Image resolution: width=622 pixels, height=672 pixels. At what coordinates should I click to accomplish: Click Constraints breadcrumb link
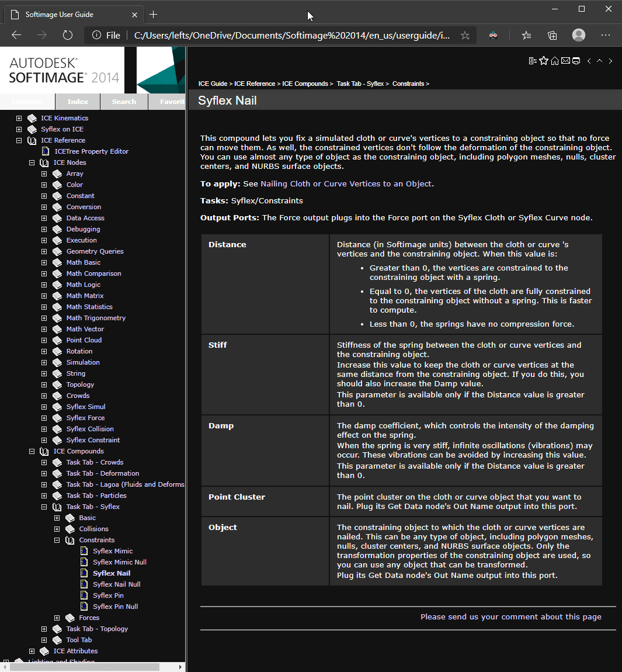pyautogui.click(x=408, y=84)
